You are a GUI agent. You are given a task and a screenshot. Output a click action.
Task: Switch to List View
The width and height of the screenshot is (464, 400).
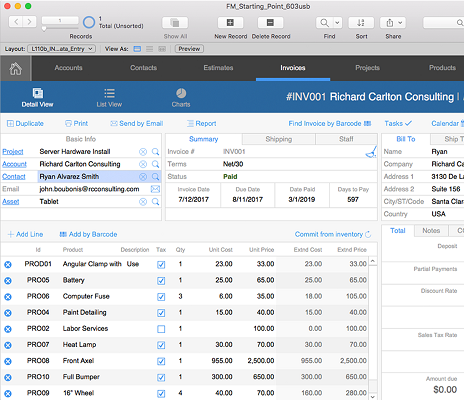click(x=109, y=98)
